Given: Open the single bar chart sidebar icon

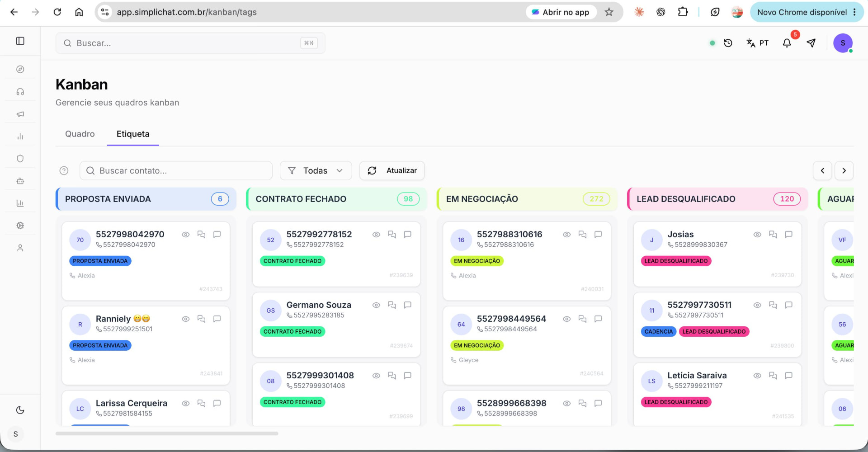Looking at the screenshot, I should 20,137.
